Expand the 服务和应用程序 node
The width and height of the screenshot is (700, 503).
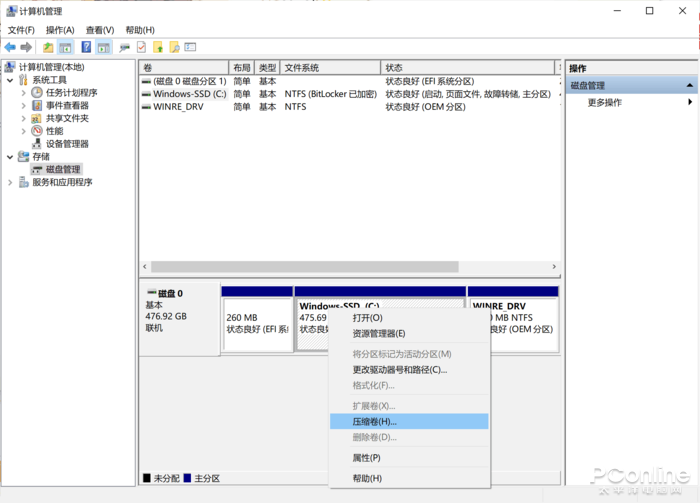pos(10,183)
